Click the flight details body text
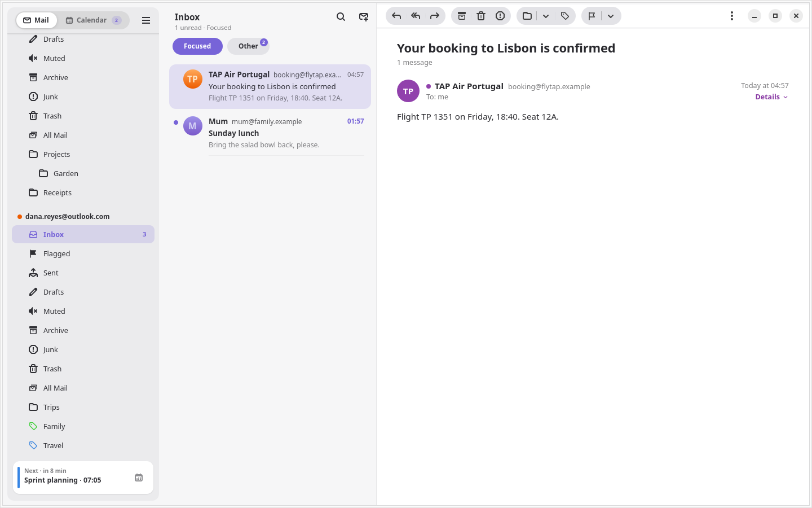 click(478, 117)
